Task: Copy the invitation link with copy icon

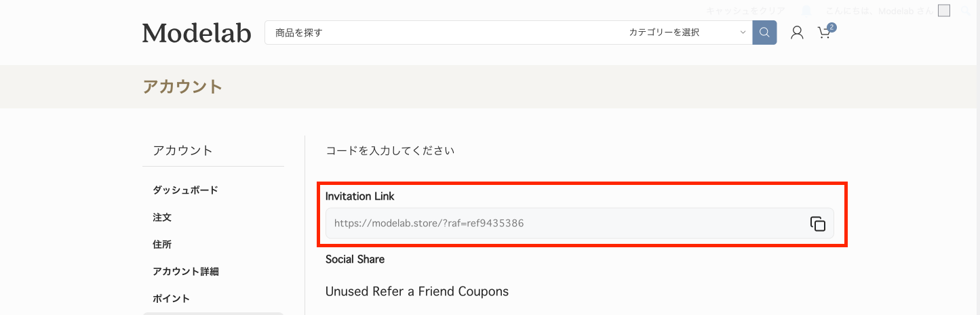Action: (x=817, y=224)
